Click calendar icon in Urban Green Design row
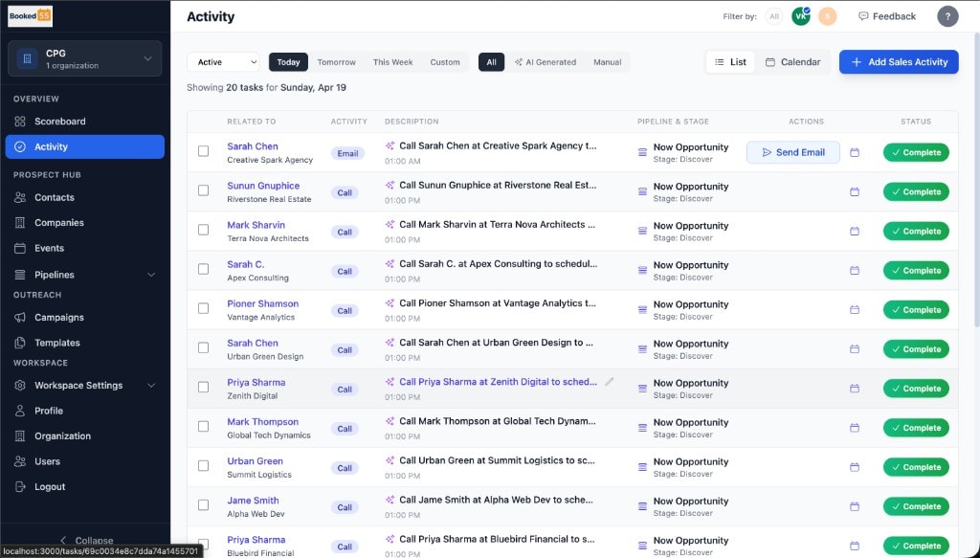The width and height of the screenshot is (980, 558). tap(855, 349)
